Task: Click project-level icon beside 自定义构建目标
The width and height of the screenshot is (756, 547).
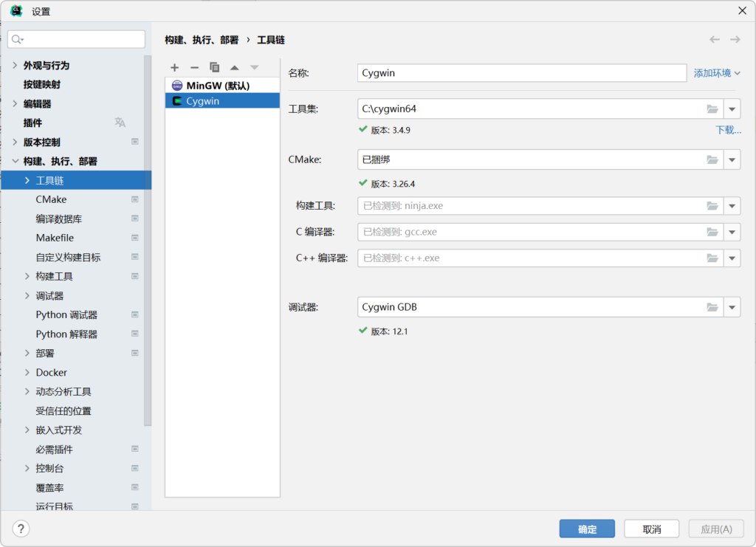Action: (135, 257)
